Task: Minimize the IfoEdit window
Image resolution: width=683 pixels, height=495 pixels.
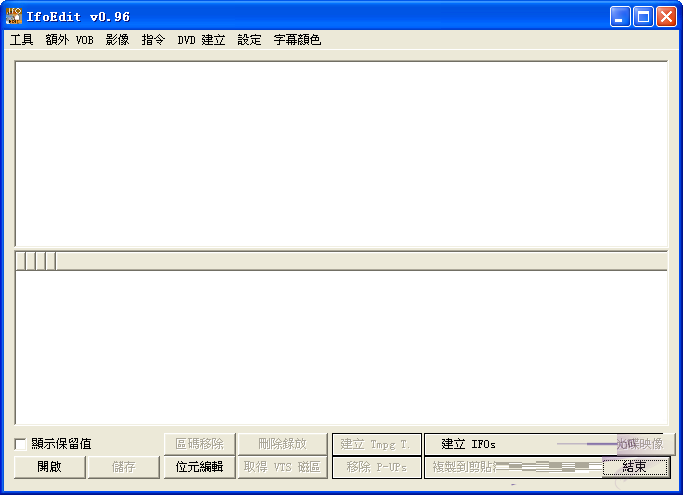Action: [620, 17]
